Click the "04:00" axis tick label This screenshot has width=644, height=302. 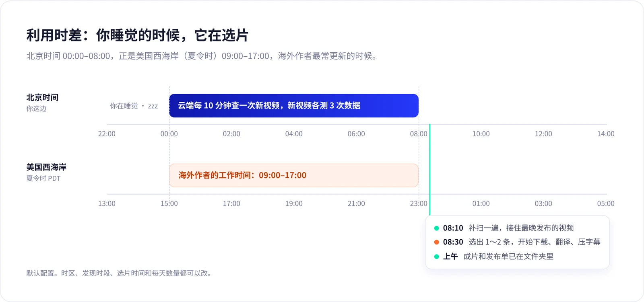[294, 134]
